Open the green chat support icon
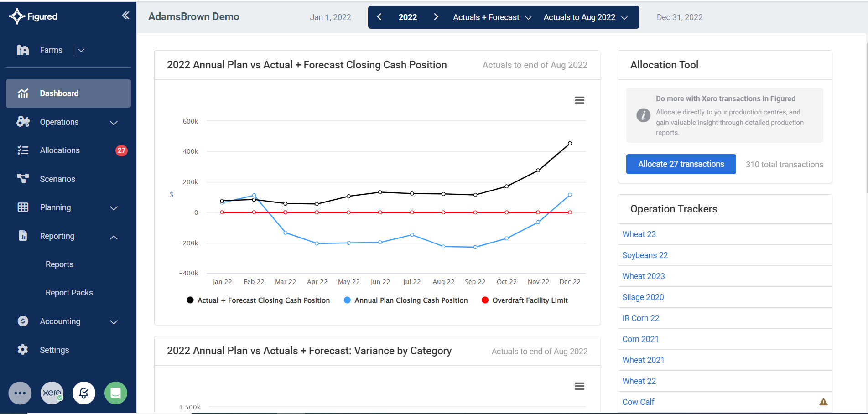 [115, 393]
